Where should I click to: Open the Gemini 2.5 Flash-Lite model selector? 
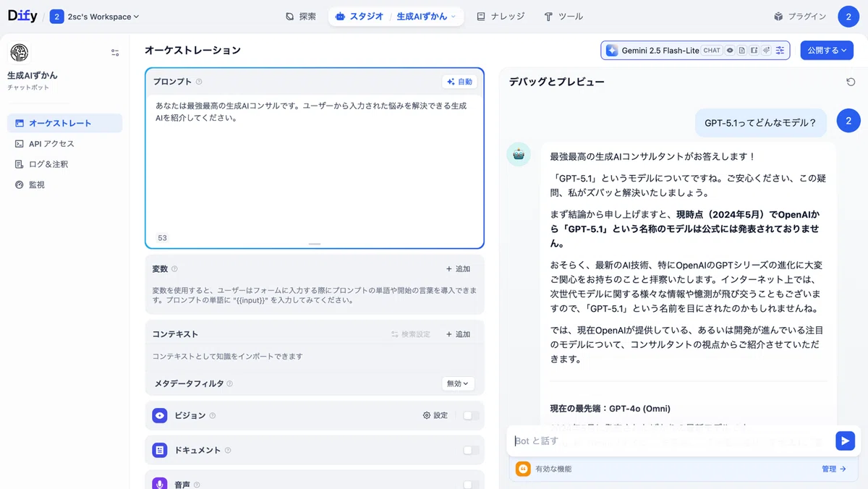[695, 51]
